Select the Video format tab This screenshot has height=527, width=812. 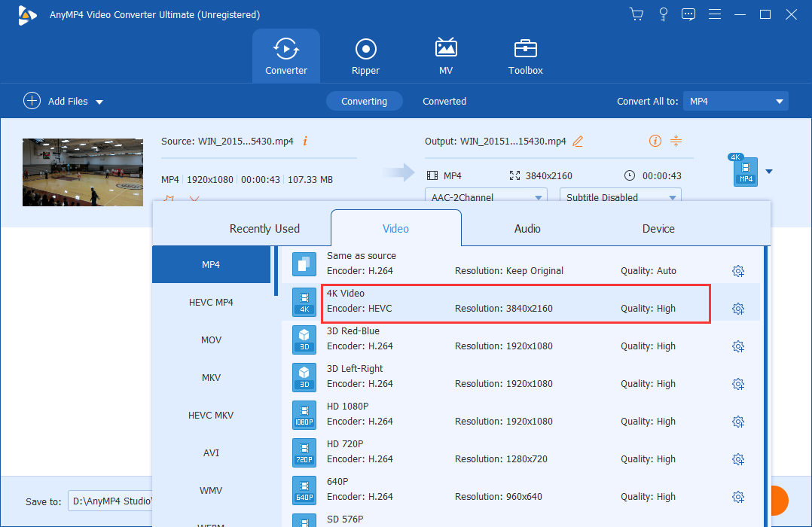coord(395,228)
